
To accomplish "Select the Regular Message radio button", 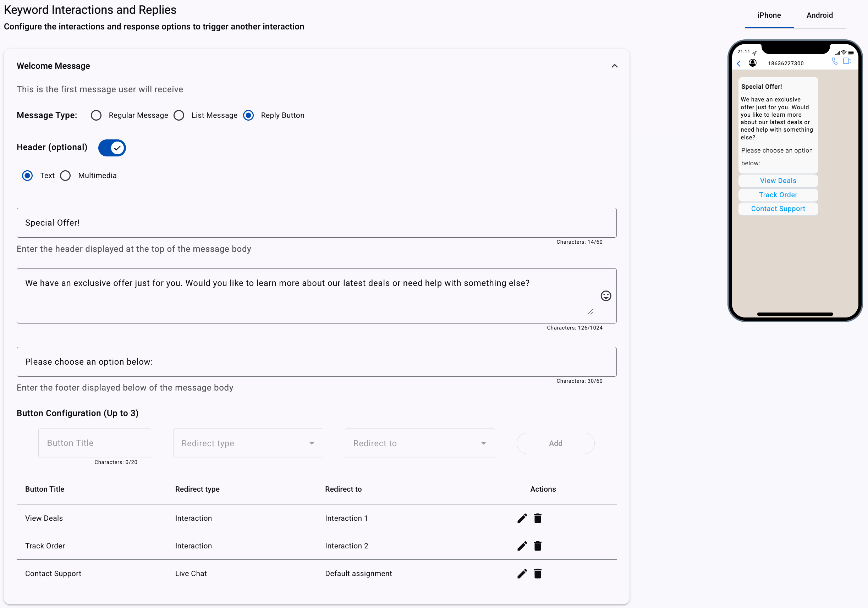I will coord(96,115).
